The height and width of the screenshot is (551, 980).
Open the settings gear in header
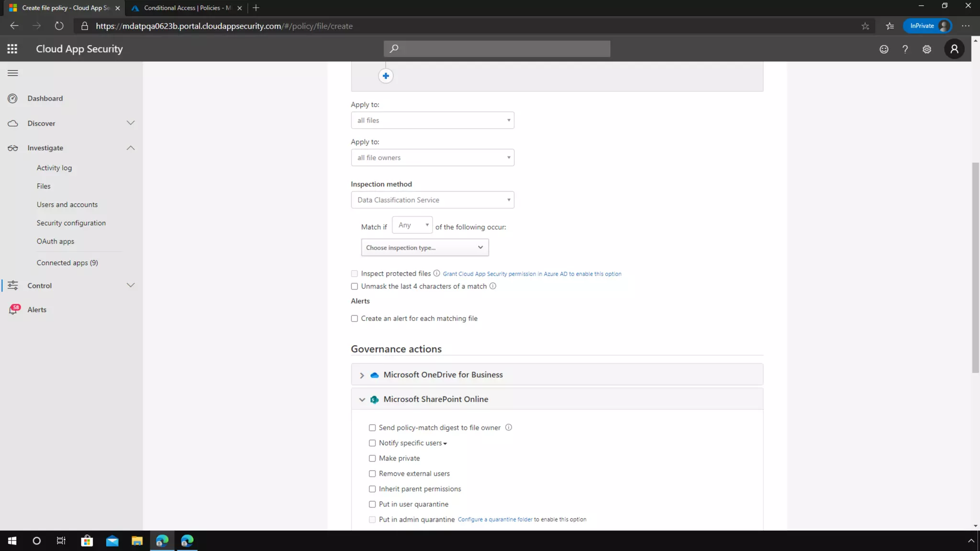click(x=927, y=49)
